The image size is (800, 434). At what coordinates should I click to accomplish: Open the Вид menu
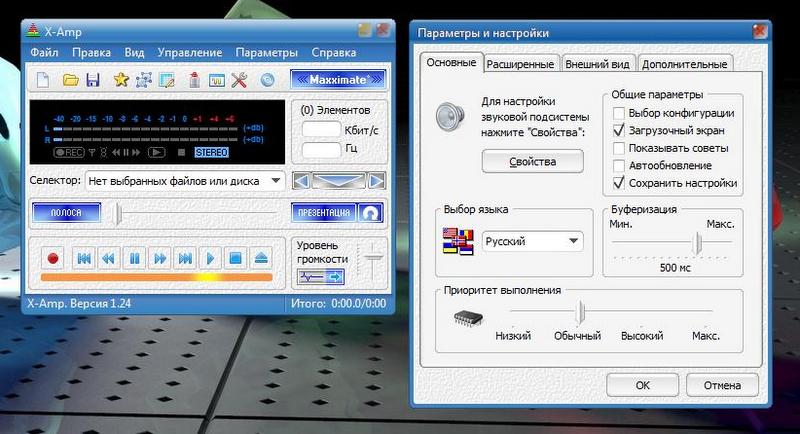134,53
